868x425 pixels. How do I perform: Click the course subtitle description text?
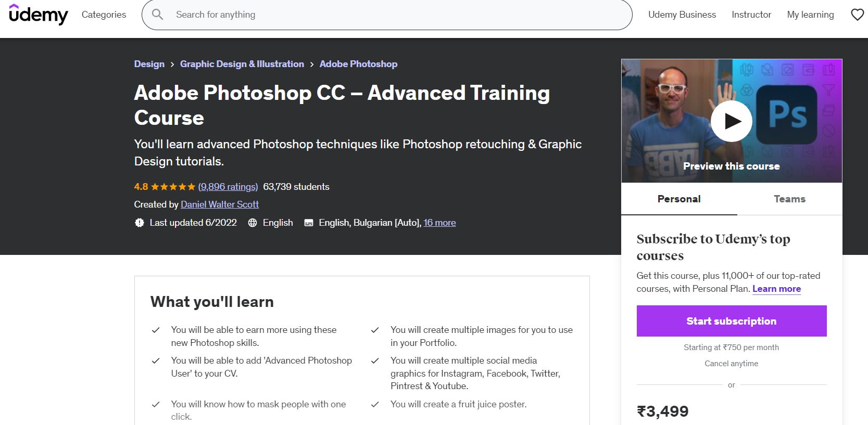point(358,152)
